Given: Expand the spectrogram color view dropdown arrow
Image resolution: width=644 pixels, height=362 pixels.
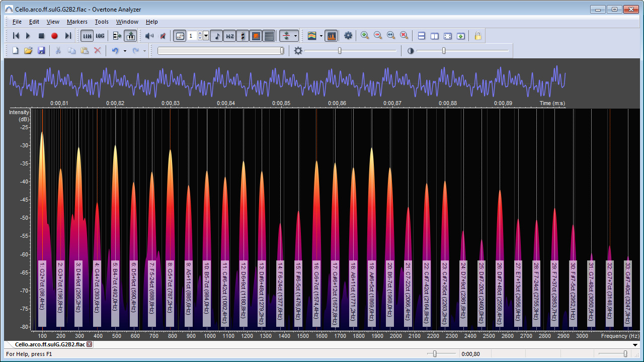Looking at the screenshot, I should point(321,36).
